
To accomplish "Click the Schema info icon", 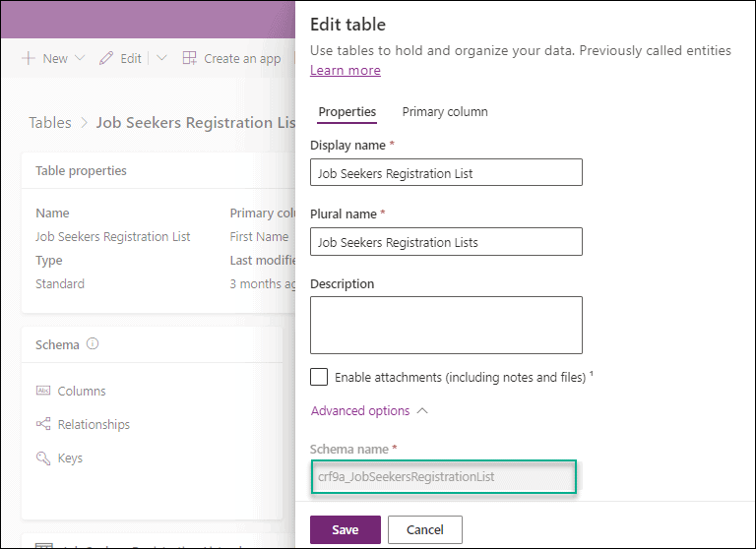I will coord(93,343).
